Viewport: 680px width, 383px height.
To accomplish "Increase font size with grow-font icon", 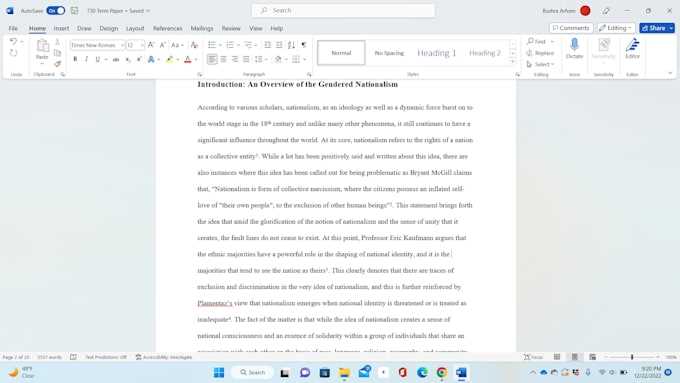I will (x=151, y=45).
